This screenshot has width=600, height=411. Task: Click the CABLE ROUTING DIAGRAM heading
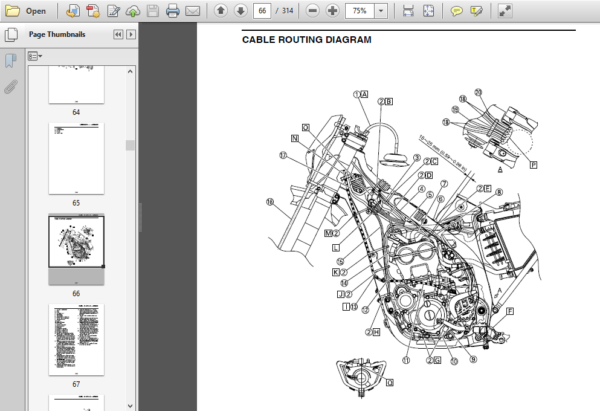pos(307,40)
